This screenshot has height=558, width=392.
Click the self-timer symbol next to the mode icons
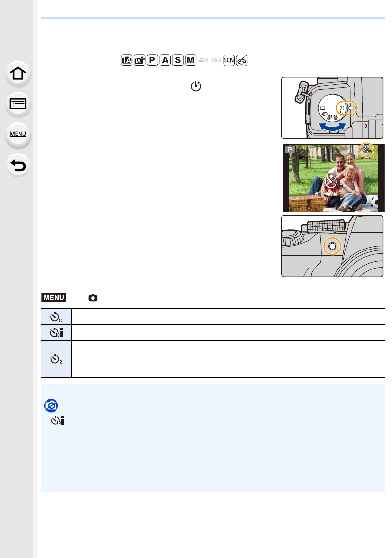[196, 86]
